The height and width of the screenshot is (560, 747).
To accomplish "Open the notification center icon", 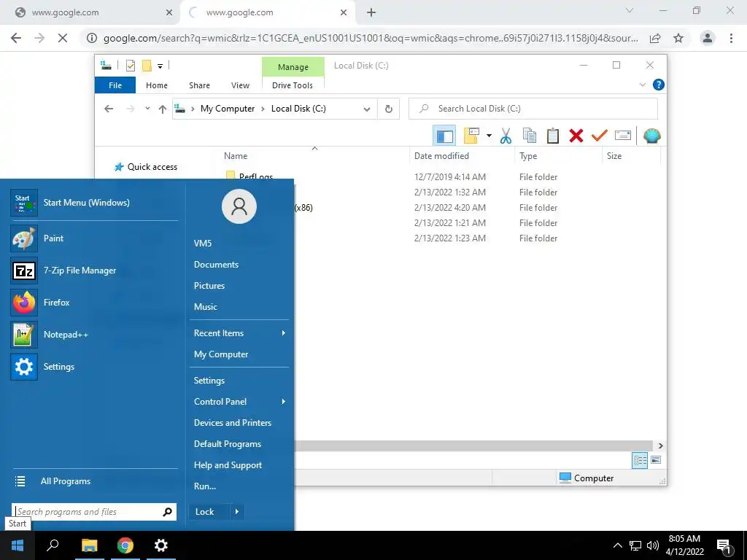I will [724, 546].
